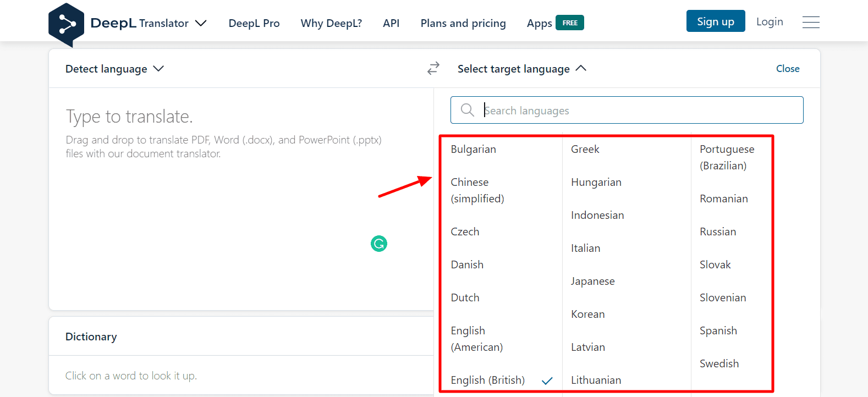Click the FREE badge next to Apps
Viewport: 868px width, 397px height.
click(x=570, y=23)
